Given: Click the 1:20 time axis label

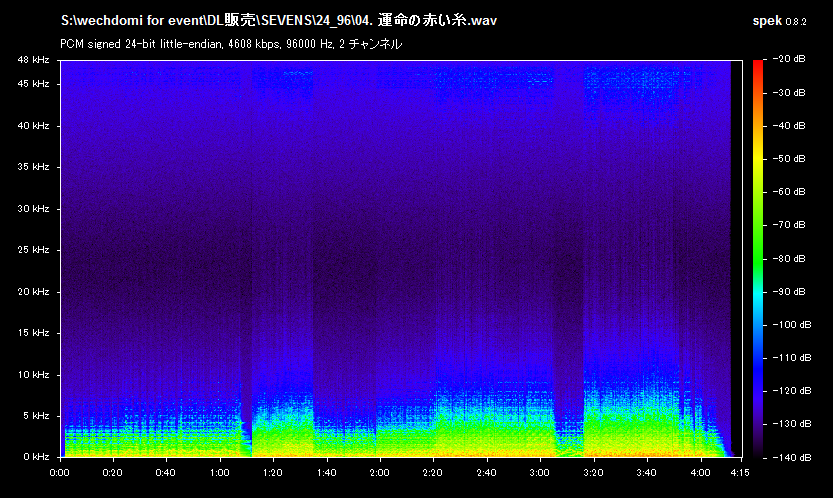Looking at the screenshot, I should click(x=273, y=473).
